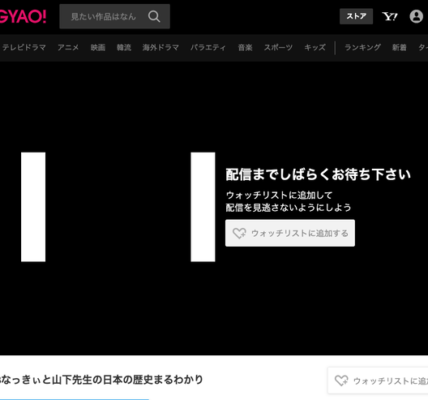The width and height of the screenshot is (428, 400).
Task: Click the magnifying glass search icon
Action: tap(154, 16)
